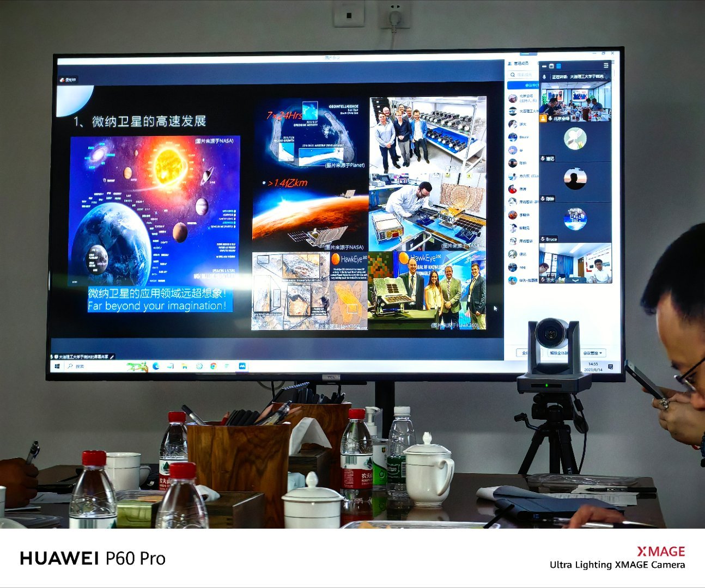
Task: Select member Bruce in the member list
Action: tap(523, 137)
